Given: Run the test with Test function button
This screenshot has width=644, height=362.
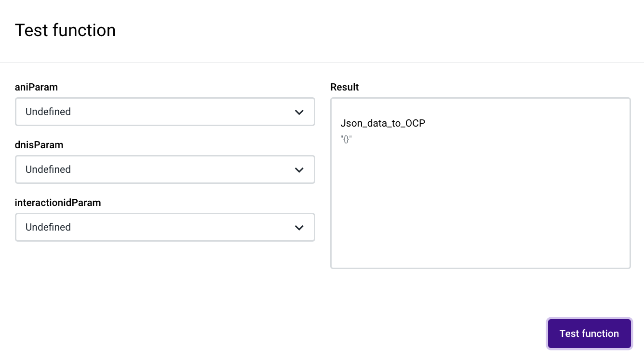Looking at the screenshot, I should pyautogui.click(x=589, y=334).
